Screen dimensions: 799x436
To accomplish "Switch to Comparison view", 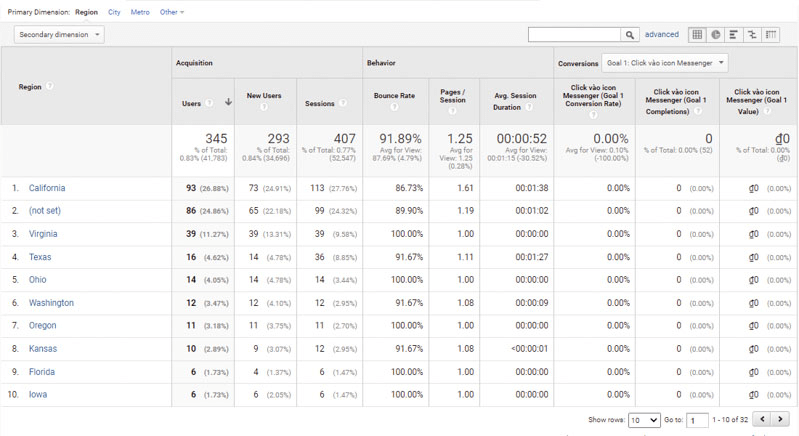I will click(752, 35).
